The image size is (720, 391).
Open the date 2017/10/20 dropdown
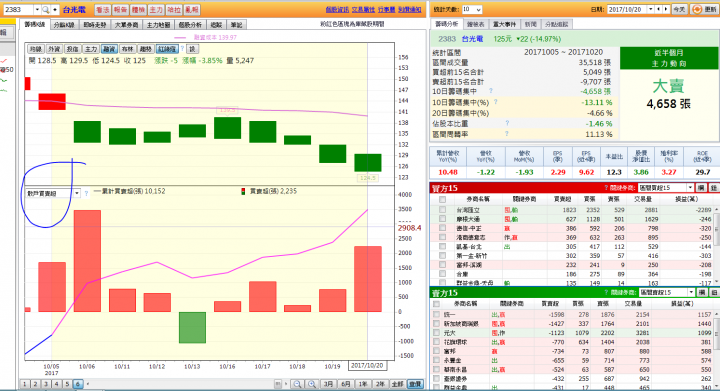651,9
